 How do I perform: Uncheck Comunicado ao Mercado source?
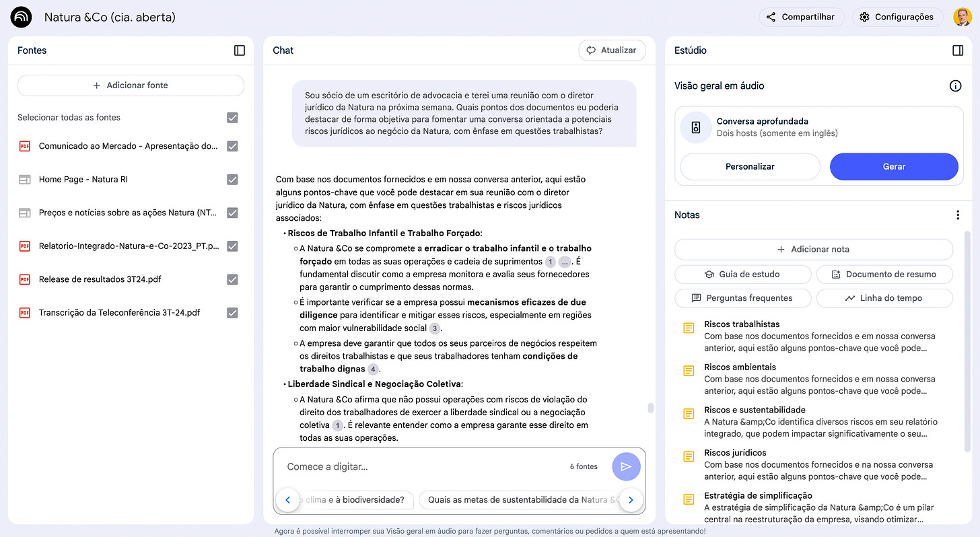pyautogui.click(x=232, y=146)
